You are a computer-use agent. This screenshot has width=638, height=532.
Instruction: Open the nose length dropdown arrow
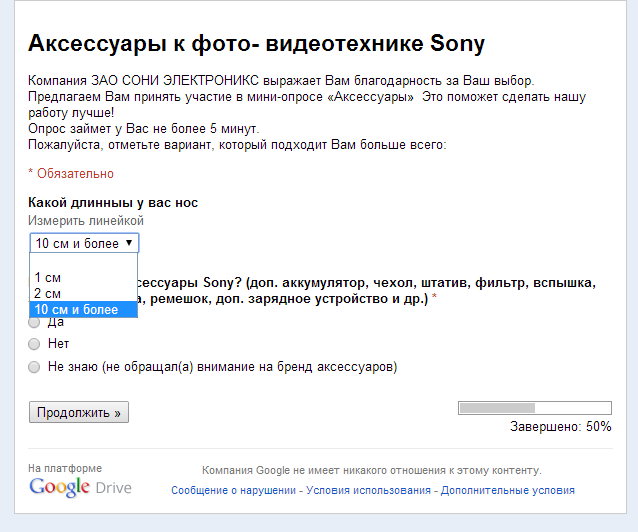129,243
